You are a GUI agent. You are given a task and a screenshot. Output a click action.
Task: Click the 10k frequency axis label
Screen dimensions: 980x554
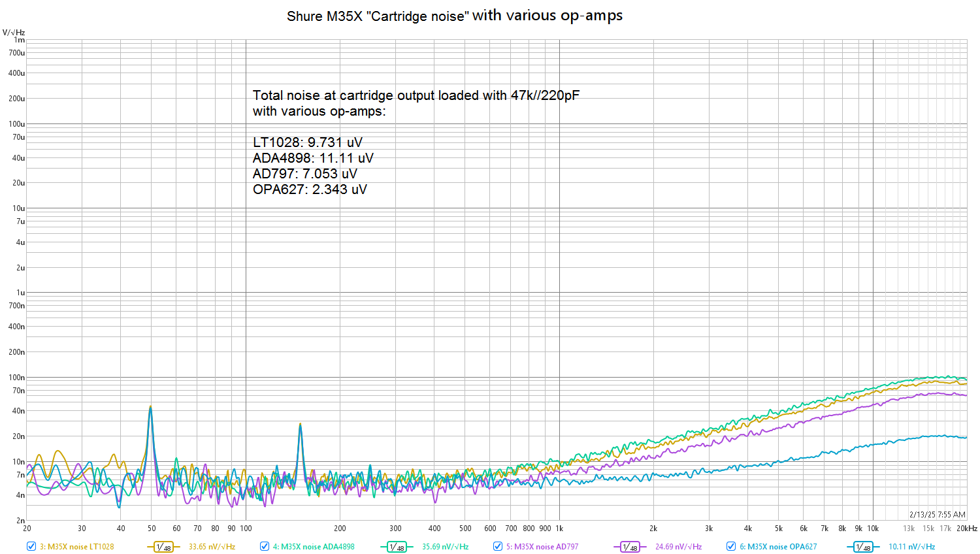(873, 529)
